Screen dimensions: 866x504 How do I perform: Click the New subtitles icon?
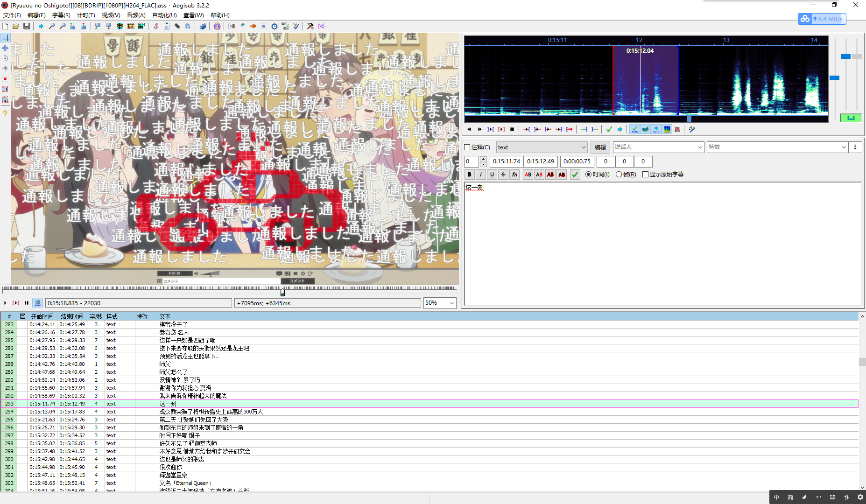click(5, 26)
